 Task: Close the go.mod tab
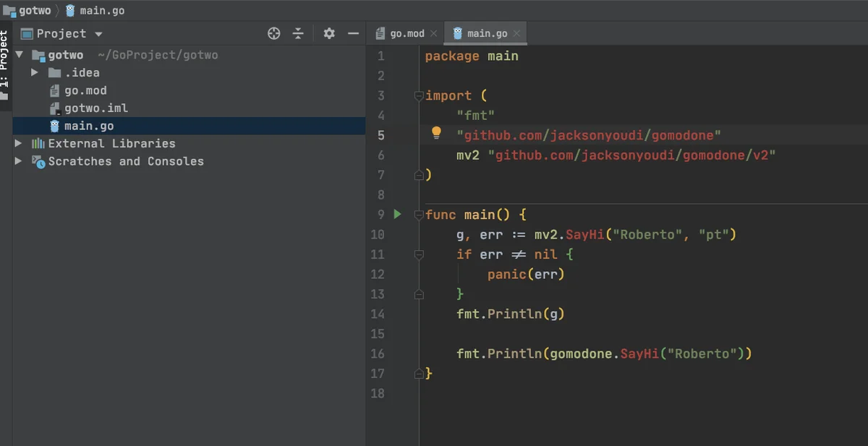tap(433, 33)
